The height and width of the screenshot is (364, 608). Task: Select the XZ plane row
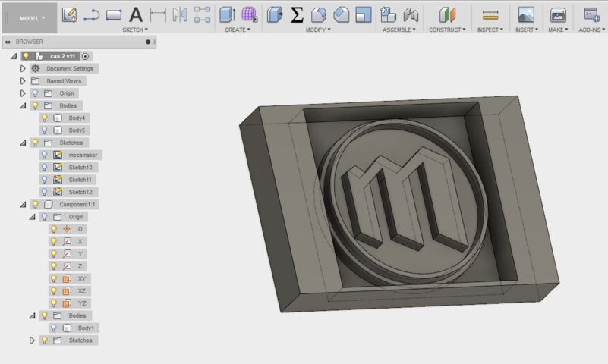69,290
